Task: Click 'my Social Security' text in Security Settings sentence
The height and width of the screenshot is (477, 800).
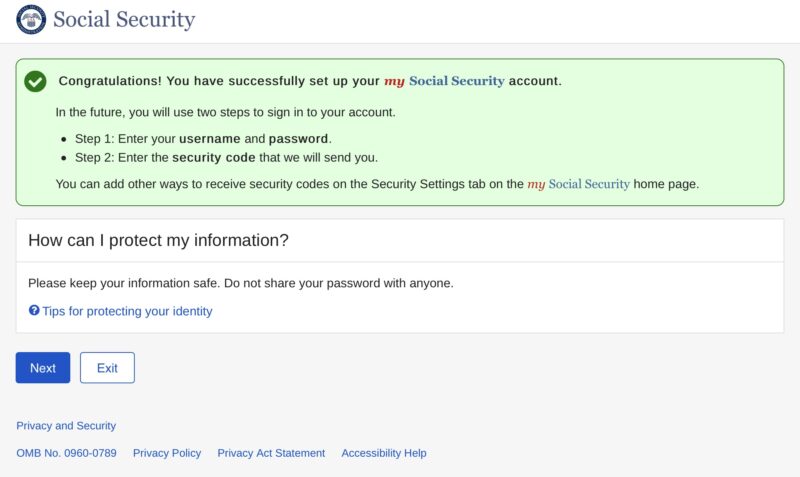Action: pos(579,184)
